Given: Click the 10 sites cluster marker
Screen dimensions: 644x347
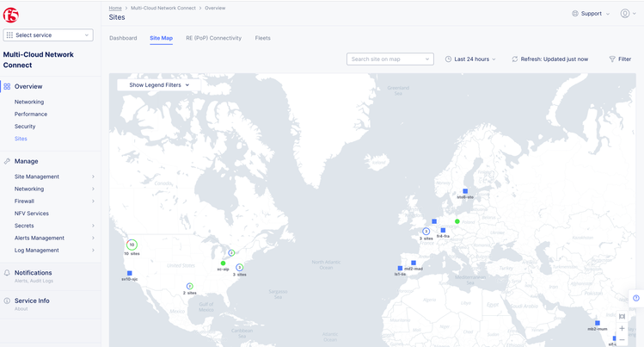Looking at the screenshot, I should tap(132, 245).
